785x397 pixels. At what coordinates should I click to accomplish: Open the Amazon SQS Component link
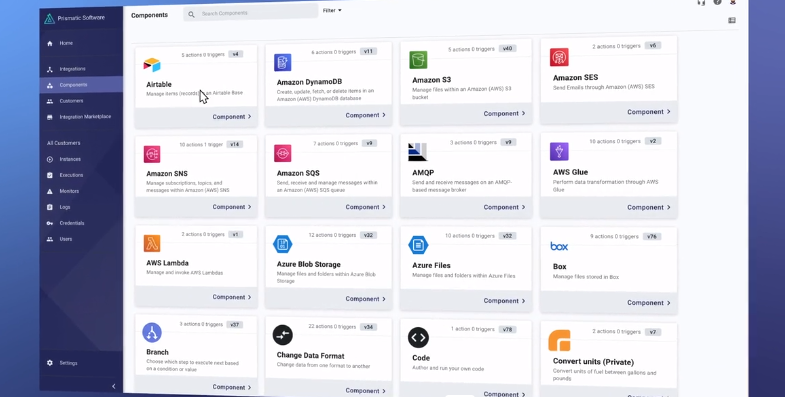pyautogui.click(x=365, y=207)
